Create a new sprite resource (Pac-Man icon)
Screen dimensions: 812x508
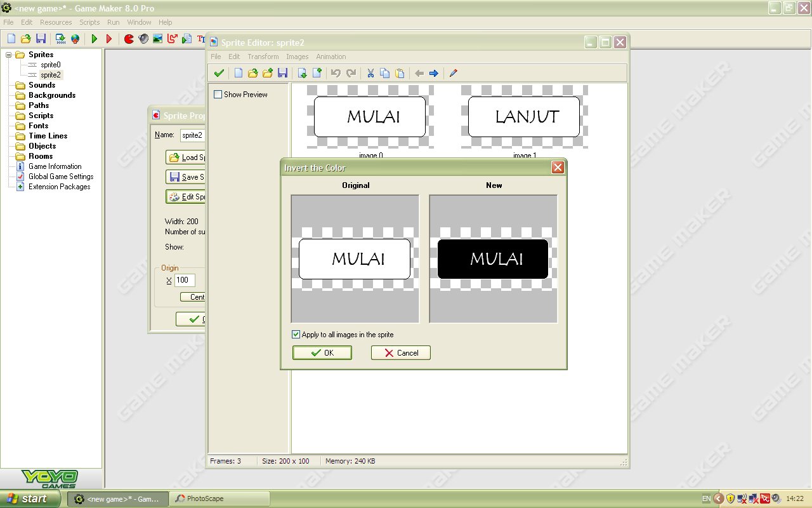click(x=129, y=38)
